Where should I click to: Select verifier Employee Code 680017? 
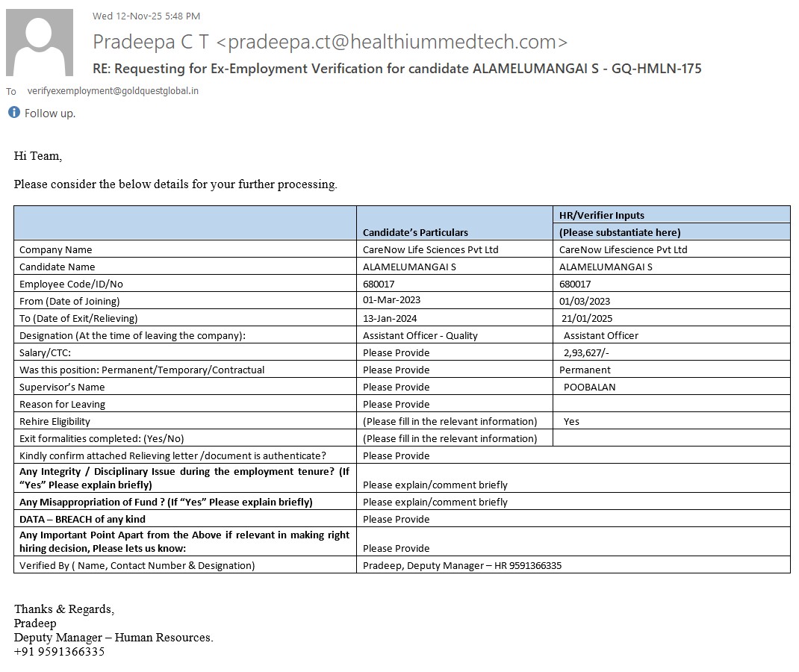pos(575,284)
